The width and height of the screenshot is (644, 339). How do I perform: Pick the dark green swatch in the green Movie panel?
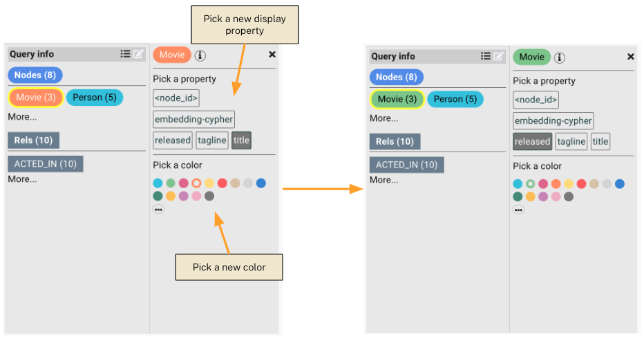518,196
